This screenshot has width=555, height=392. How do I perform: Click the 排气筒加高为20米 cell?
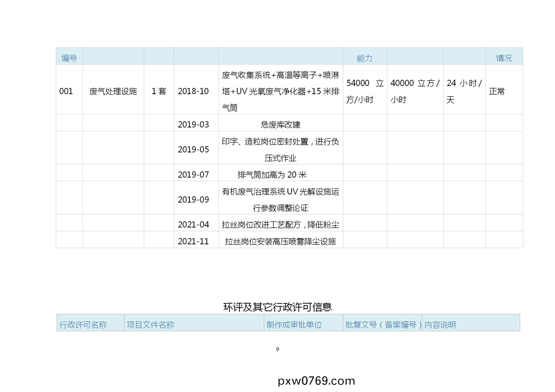coord(272,174)
